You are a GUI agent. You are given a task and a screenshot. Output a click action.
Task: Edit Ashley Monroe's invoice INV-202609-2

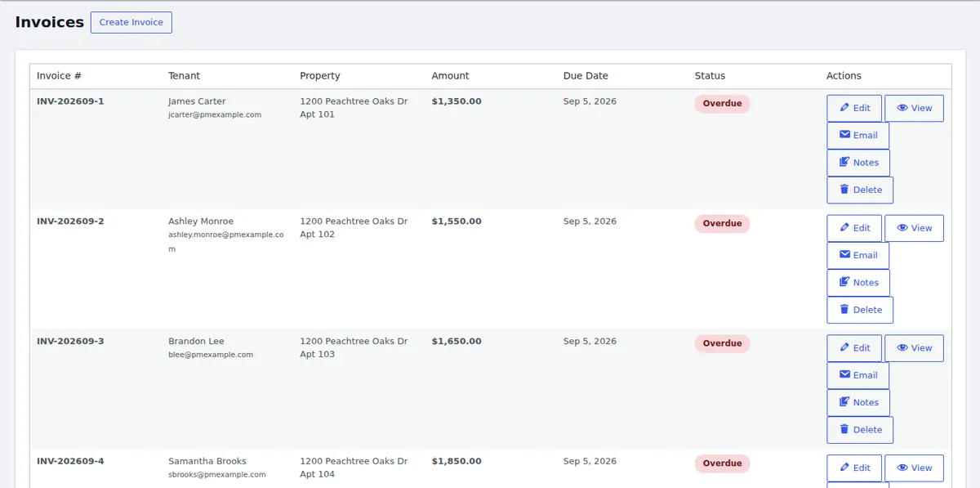pyautogui.click(x=854, y=228)
